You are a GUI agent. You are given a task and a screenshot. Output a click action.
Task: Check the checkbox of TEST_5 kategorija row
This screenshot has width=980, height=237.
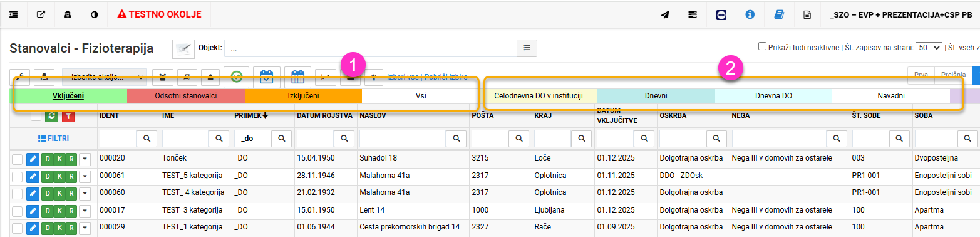17,176
